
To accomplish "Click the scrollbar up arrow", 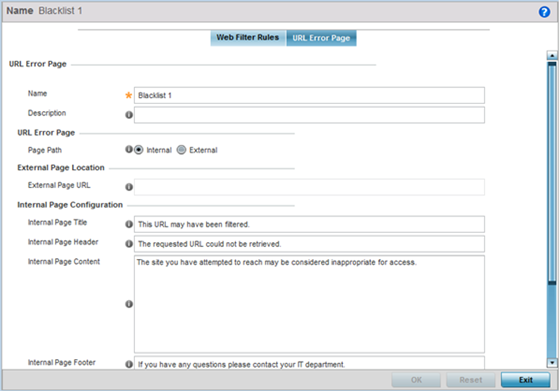I will [552, 55].
